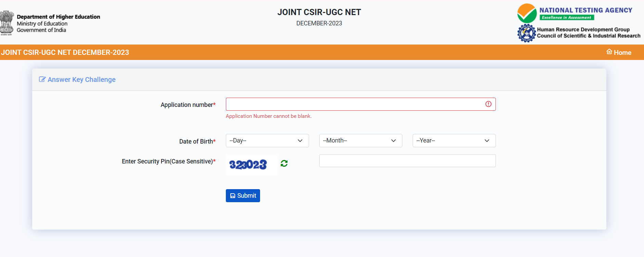Click the JOINT CSIR-UGC NET page title
The height and width of the screenshot is (257, 644).
319,12
